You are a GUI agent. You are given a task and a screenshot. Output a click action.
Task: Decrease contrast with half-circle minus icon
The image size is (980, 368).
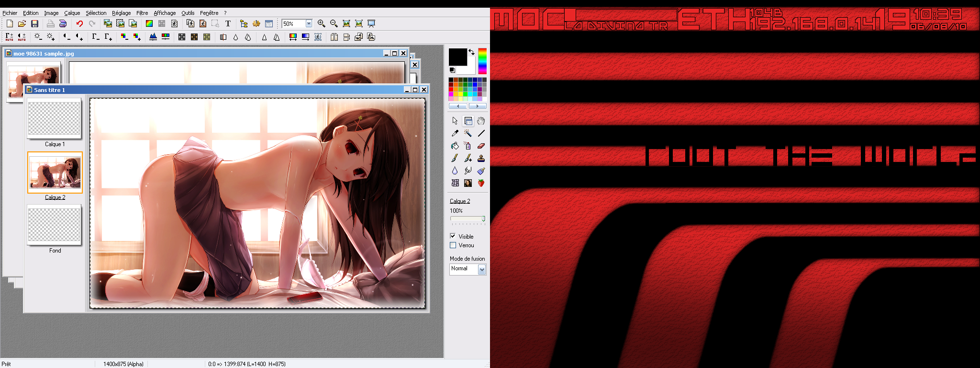pos(67,37)
